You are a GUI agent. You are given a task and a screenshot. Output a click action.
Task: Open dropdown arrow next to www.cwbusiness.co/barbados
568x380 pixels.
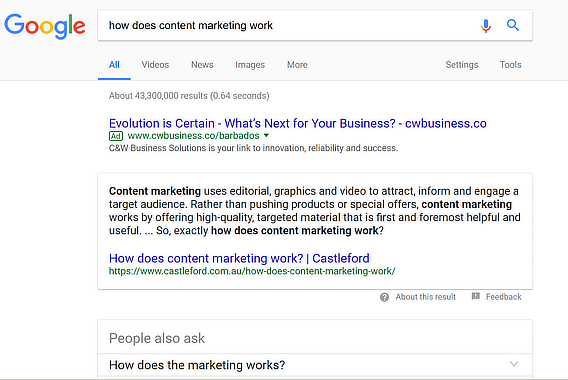point(267,135)
